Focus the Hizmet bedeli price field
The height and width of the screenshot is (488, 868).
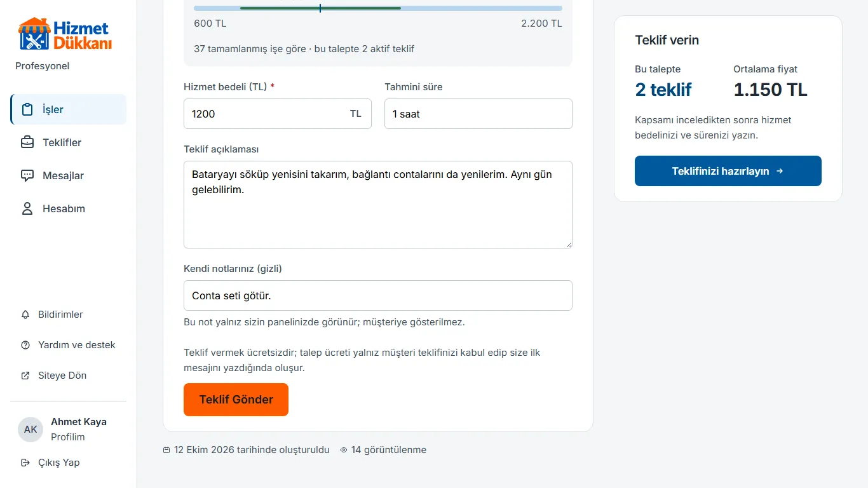click(x=278, y=114)
